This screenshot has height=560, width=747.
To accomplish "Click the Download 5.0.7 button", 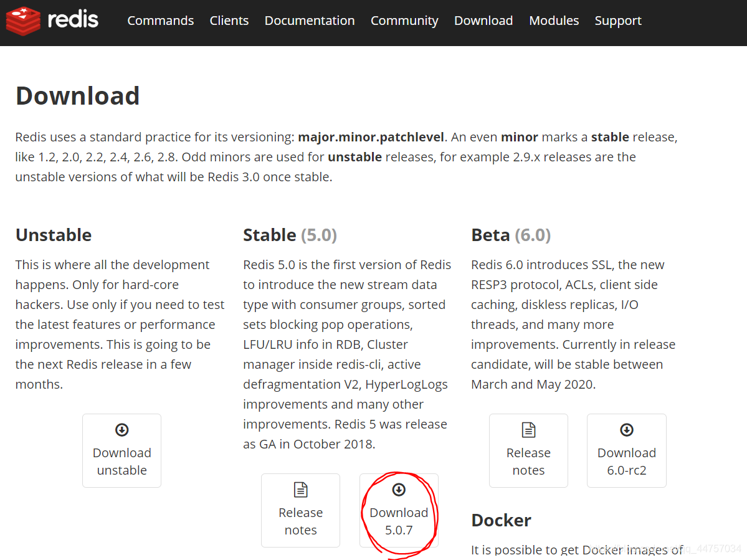I will click(399, 510).
